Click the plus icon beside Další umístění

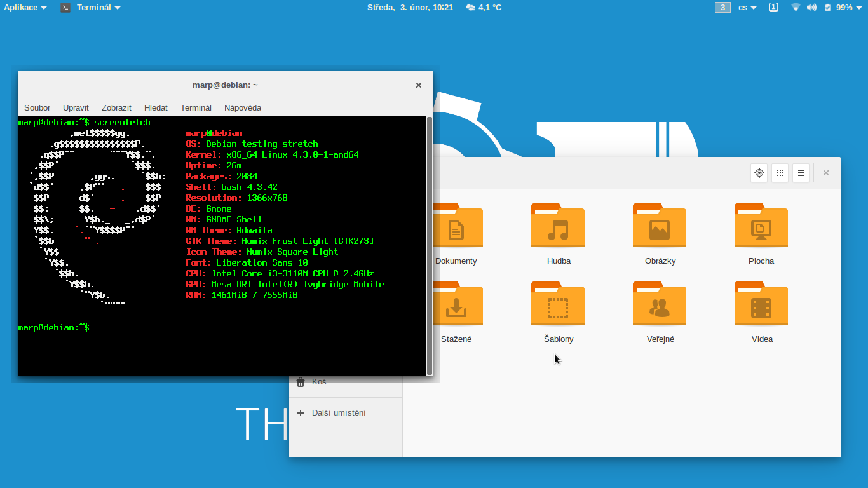pyautogui.click(x=301, y=413)
